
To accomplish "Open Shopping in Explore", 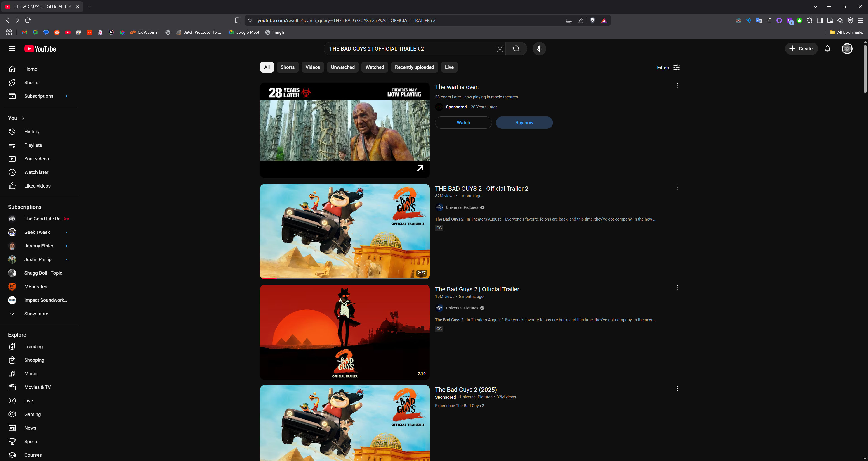I will pos(39,360).
